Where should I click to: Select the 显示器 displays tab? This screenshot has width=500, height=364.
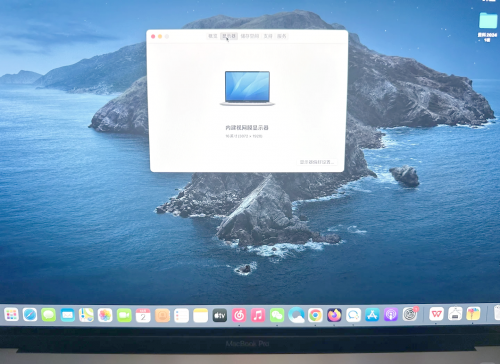coord(229,36)
